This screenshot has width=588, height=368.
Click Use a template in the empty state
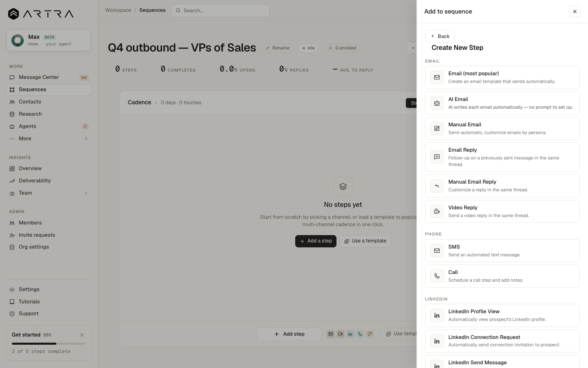point(365,241)
